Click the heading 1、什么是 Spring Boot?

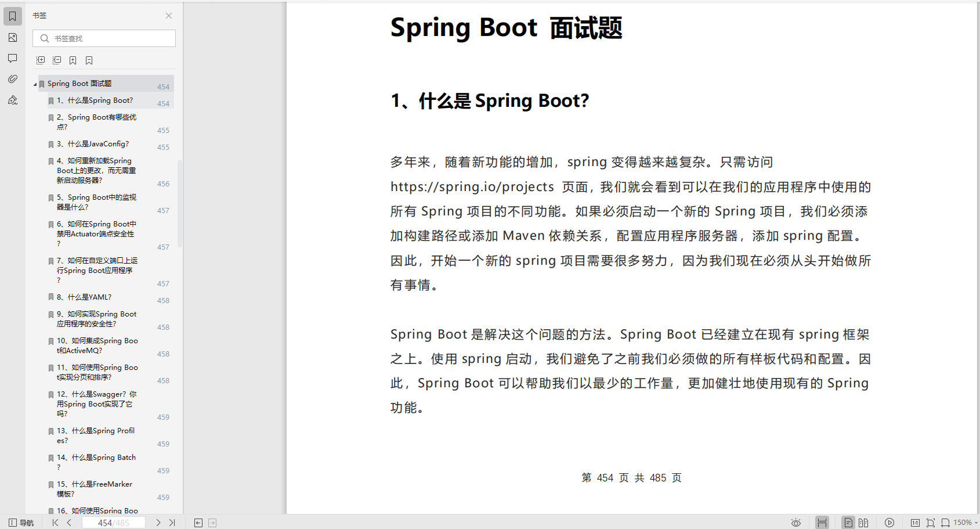point(490,101)
